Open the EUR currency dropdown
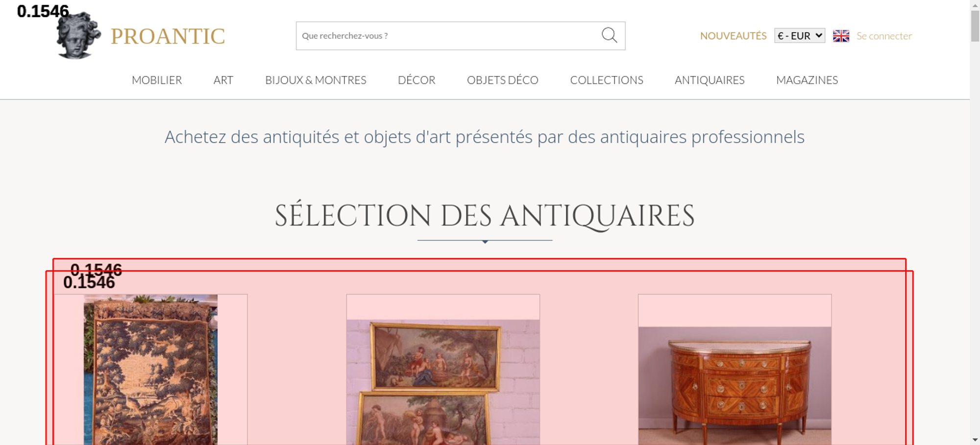 coord(800,36)
